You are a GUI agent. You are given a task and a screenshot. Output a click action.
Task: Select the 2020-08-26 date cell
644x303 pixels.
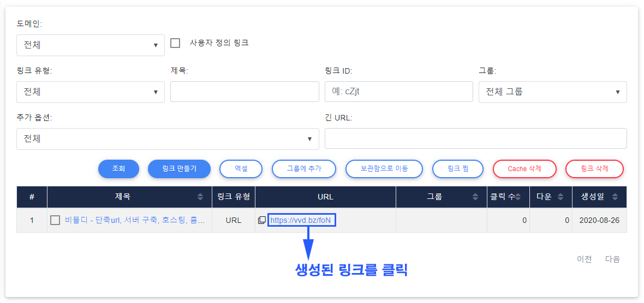[599, 220]
